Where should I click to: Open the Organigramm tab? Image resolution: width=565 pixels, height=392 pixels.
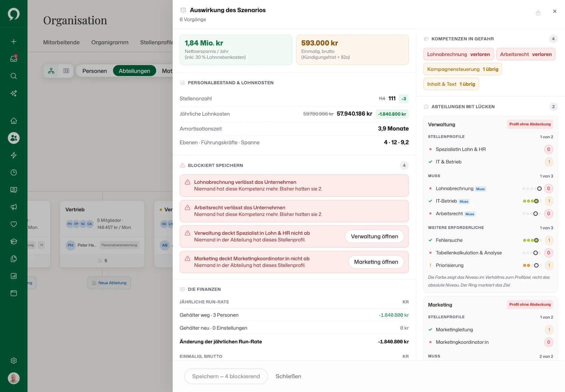[x=110, y=42]
